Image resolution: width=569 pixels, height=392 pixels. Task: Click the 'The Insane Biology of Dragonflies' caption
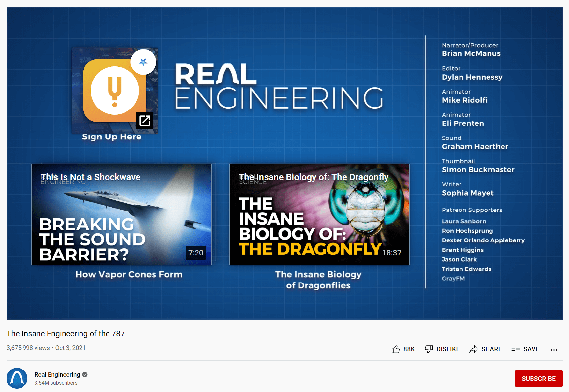click(318, 280)
